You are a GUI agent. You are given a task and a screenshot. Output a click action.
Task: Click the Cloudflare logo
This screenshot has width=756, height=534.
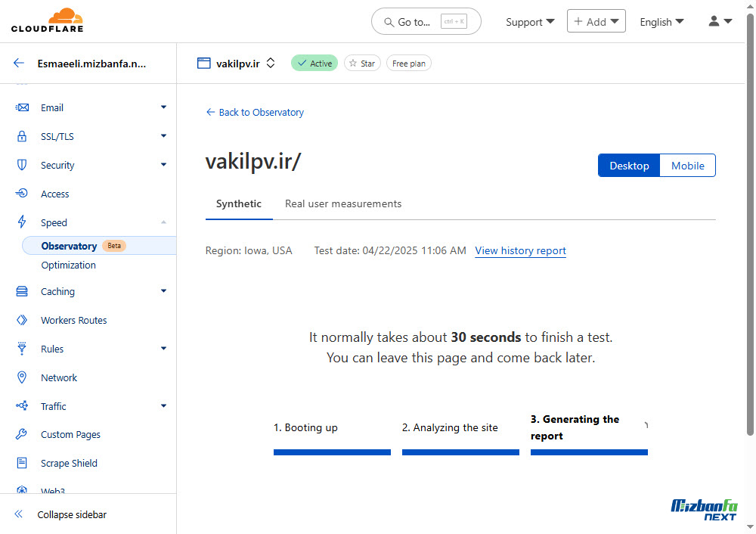tap(47, 20)
